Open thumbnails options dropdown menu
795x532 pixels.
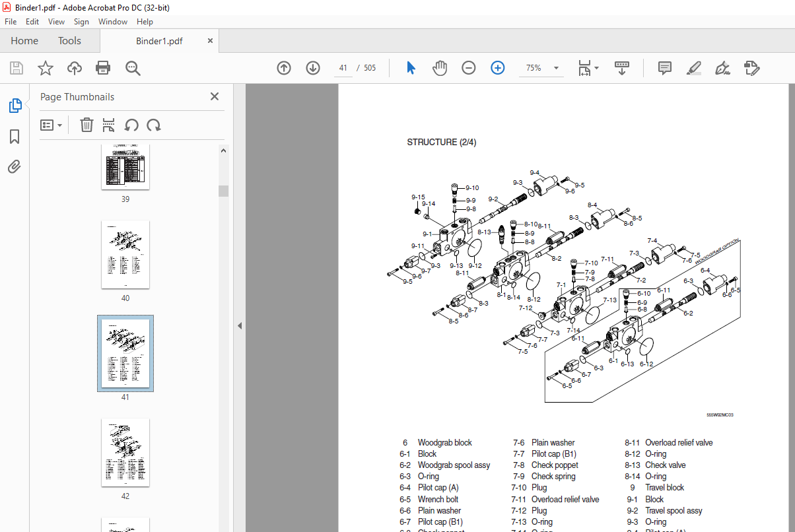52,125
